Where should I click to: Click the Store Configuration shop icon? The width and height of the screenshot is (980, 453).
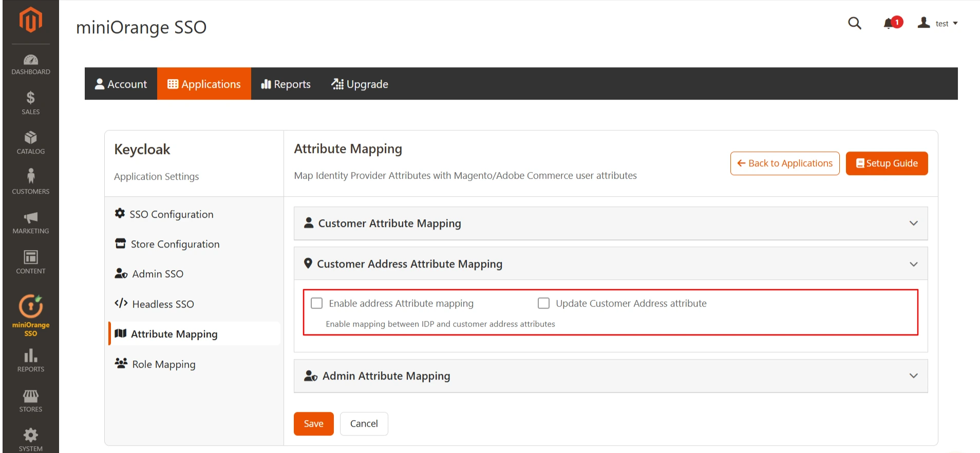pos(120,243)
